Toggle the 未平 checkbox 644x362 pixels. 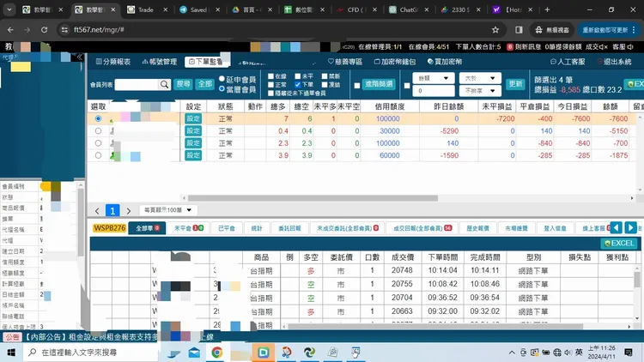pyautogui.click(x=298, y=76)
